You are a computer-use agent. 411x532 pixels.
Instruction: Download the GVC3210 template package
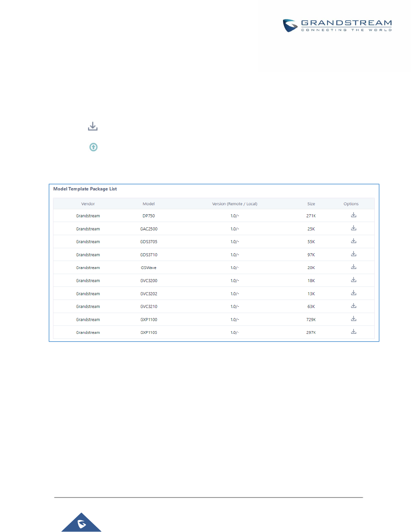tap(354, 306)
